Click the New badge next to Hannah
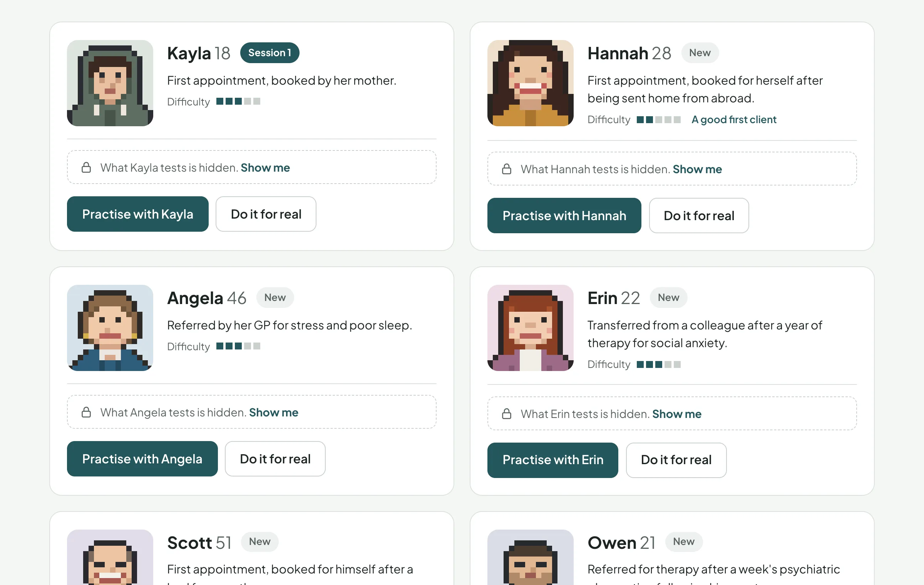Viewport: 924px width, 585px height. coord(700,53)
